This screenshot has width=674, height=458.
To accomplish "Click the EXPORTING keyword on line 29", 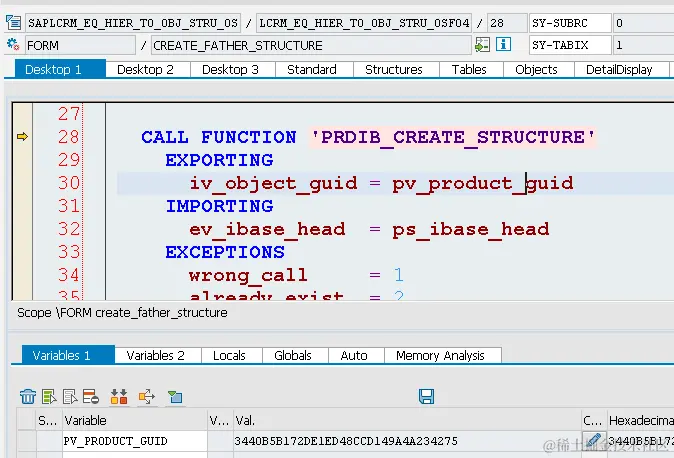I will 219,160.
